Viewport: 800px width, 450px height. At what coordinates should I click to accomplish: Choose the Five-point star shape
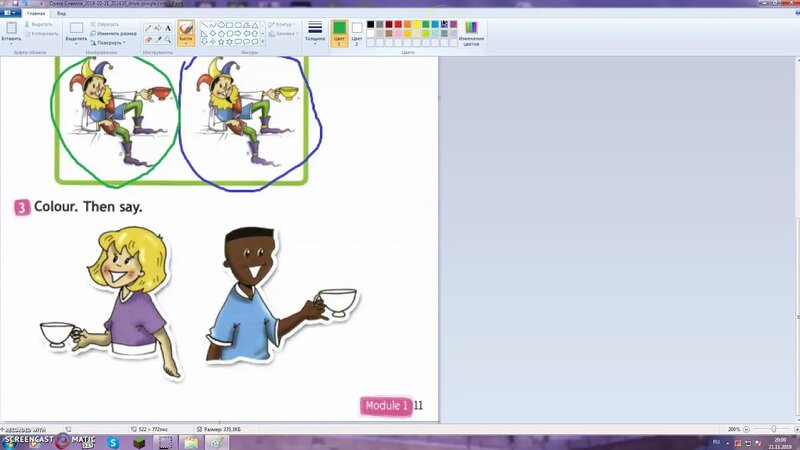(221, 41)
